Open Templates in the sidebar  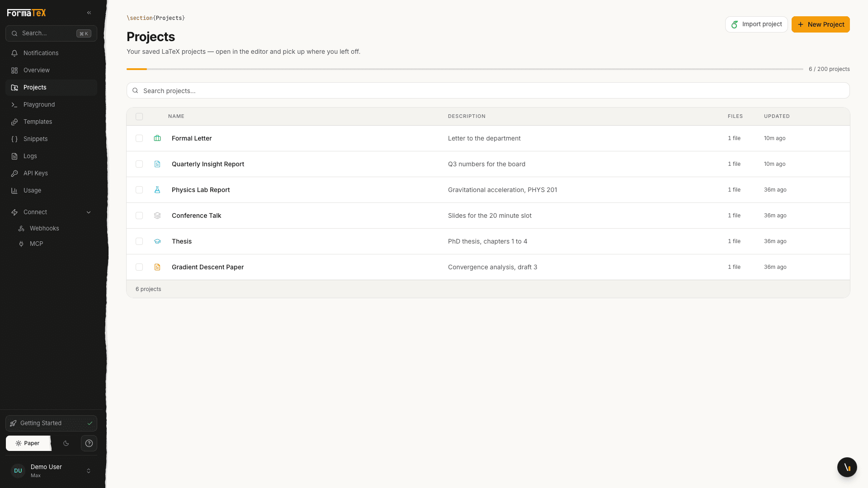point(51,122)
